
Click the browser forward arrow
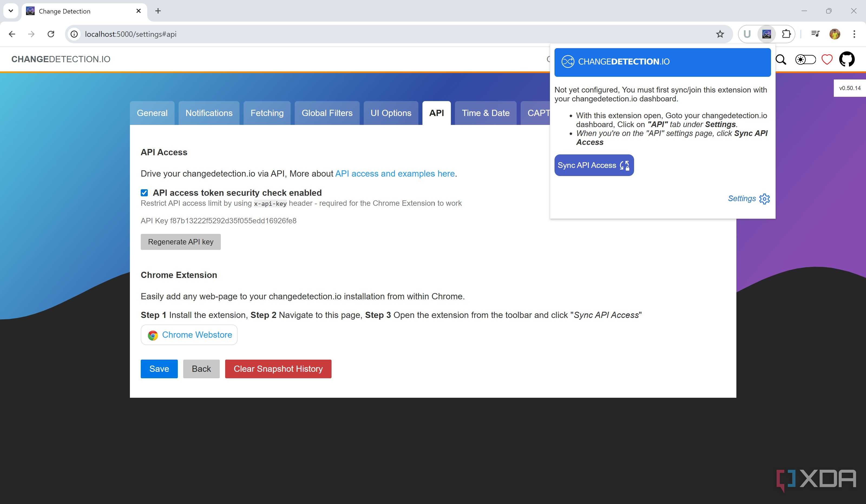click(x=31, y=34)
